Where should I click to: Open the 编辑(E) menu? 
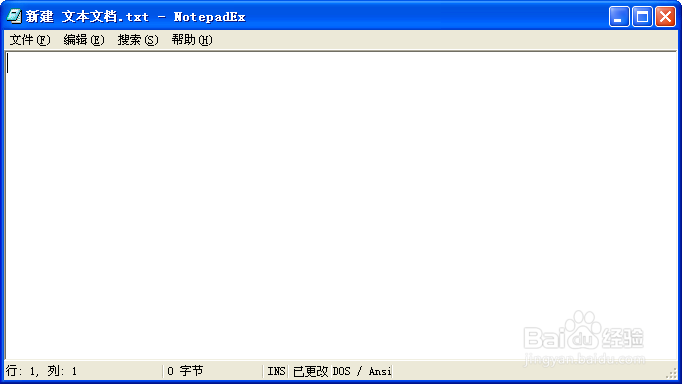pos(84,40)
